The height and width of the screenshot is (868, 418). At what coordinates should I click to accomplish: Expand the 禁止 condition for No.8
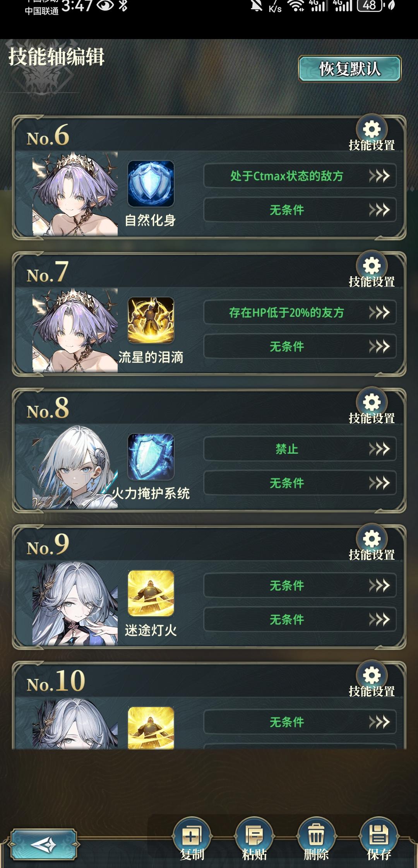(300, 449)
